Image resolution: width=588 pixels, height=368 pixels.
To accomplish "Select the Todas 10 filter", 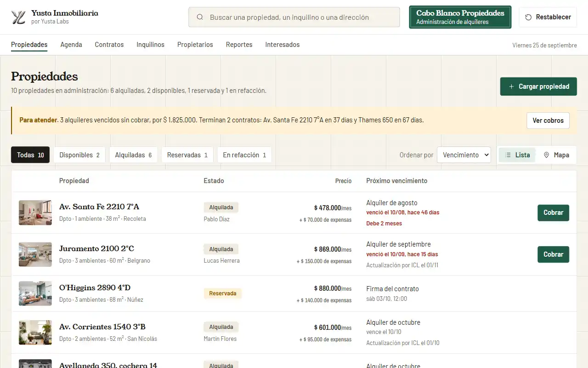I will point(30,155).
